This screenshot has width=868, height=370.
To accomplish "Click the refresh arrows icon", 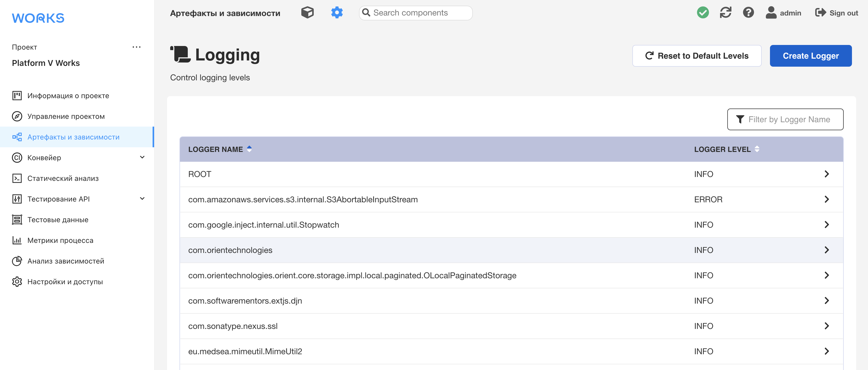I will click(x=725, y=13).
